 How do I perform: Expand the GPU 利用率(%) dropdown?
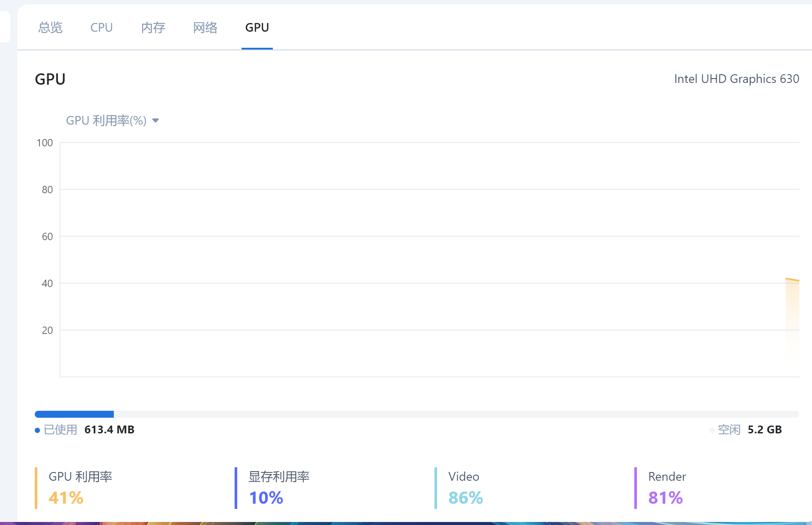point(113,120)
